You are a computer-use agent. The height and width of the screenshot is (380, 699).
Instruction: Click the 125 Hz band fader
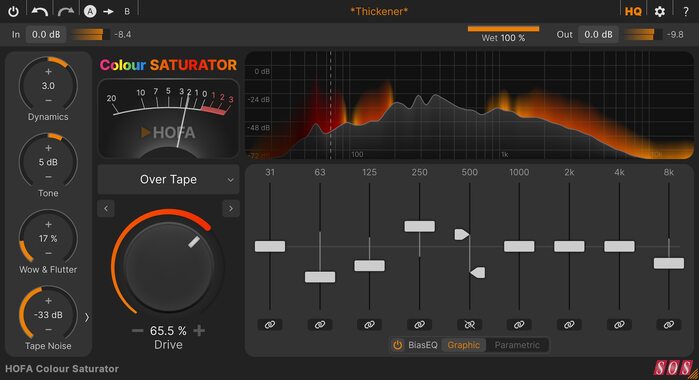point(369,265)
